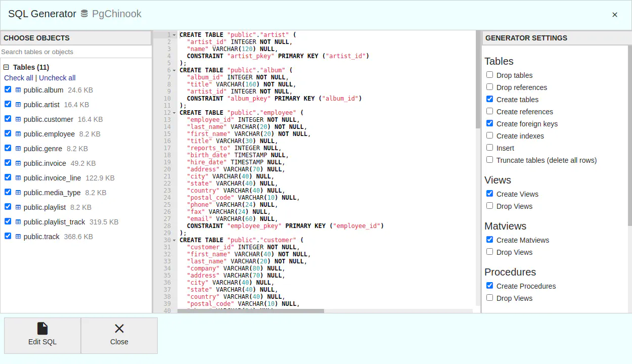Click the table icon beside public.genre

(18, 149)
